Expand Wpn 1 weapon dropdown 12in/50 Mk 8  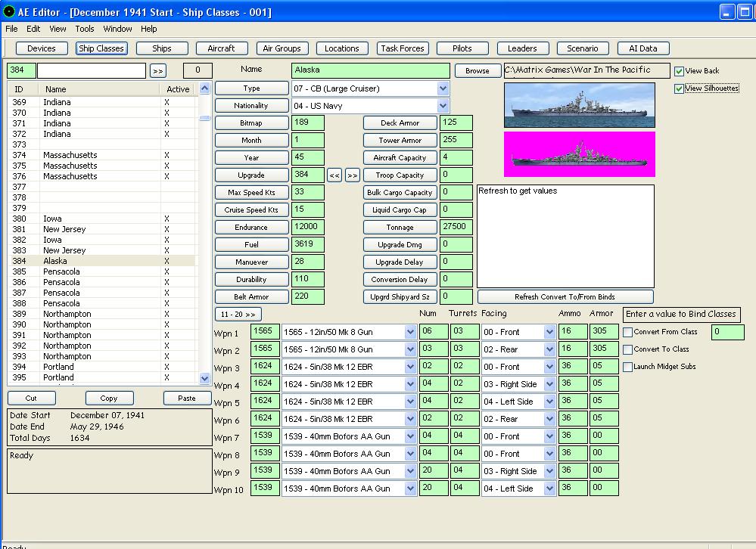click(x=410, y=332)
